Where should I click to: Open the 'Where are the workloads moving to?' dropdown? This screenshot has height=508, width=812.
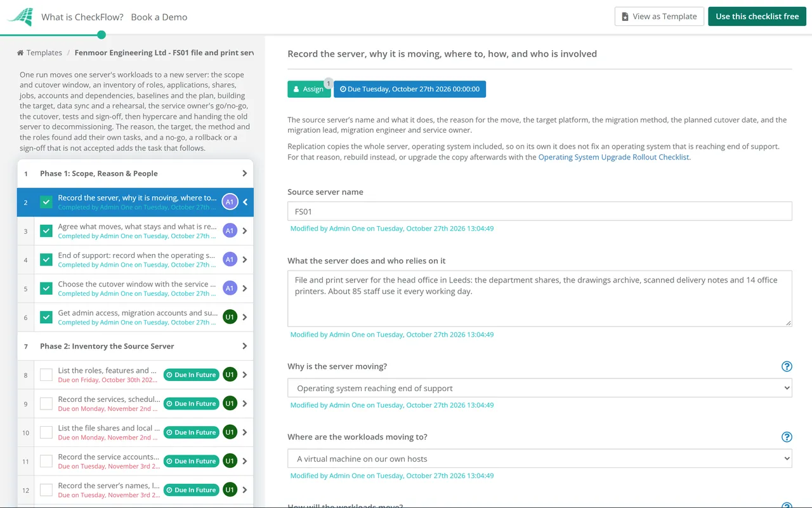[x=540, y=458]
